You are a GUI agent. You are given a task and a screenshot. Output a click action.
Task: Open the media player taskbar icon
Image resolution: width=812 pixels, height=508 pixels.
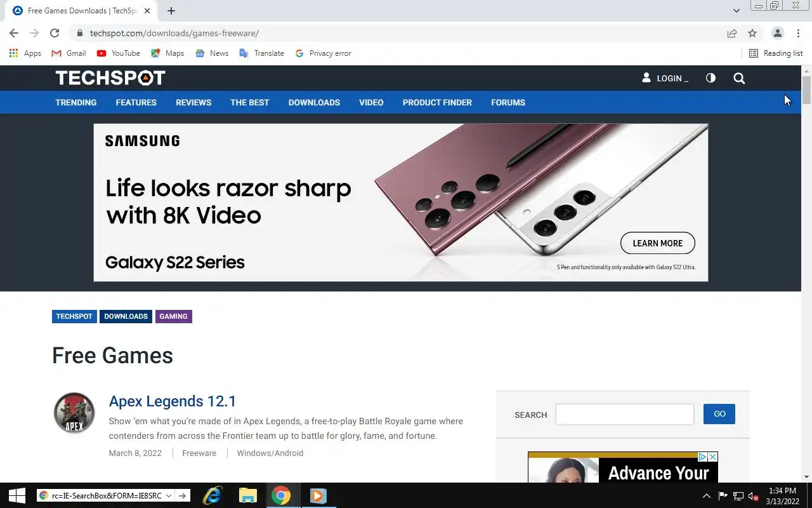[317, 495]
